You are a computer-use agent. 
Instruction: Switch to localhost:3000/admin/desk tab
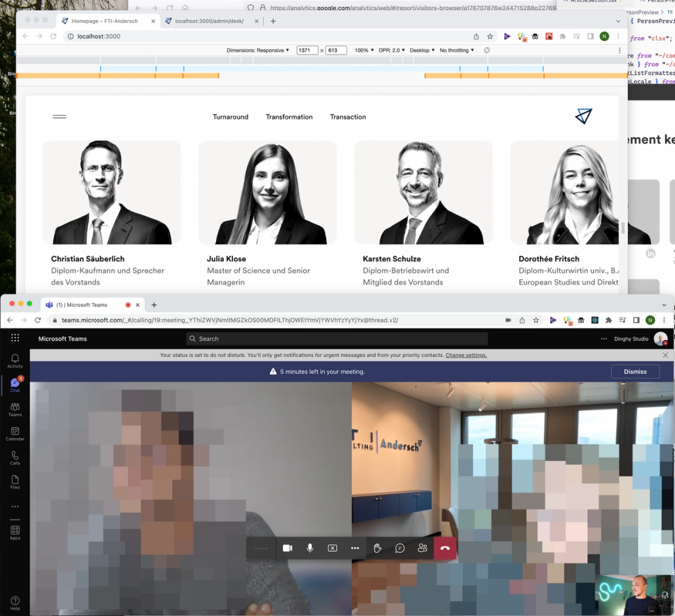pyautogui.click(x=209, y=21)
